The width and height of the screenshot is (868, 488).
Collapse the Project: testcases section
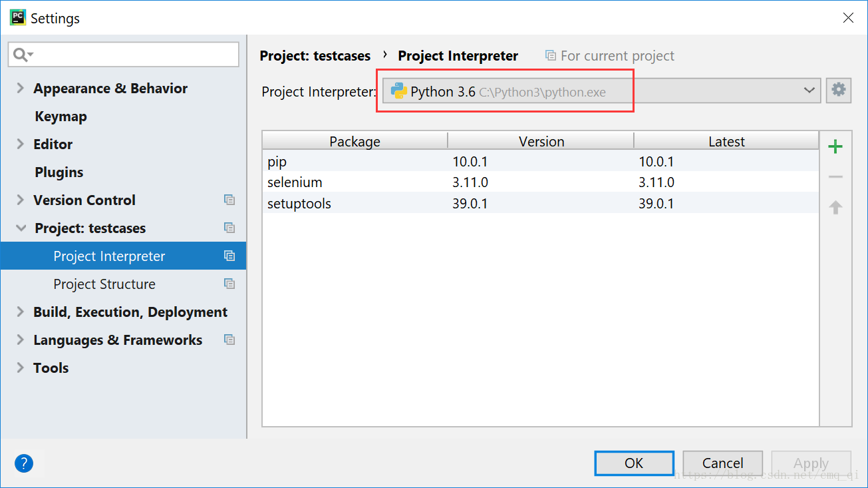tap(20, 228)
